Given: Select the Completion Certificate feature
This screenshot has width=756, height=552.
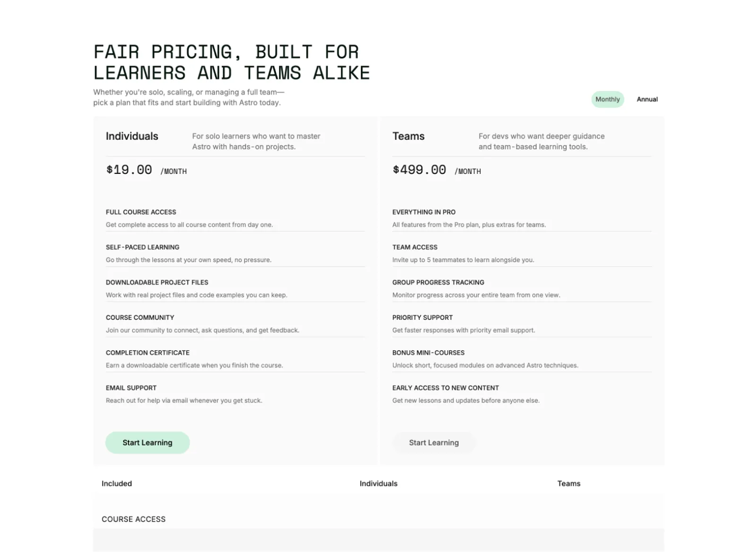Looking at the screenshot, I should pos(147,353).
